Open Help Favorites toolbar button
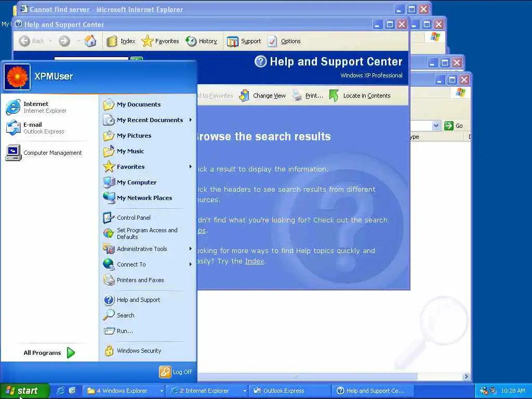The image size is (532, 399). (x=160, y=41)
